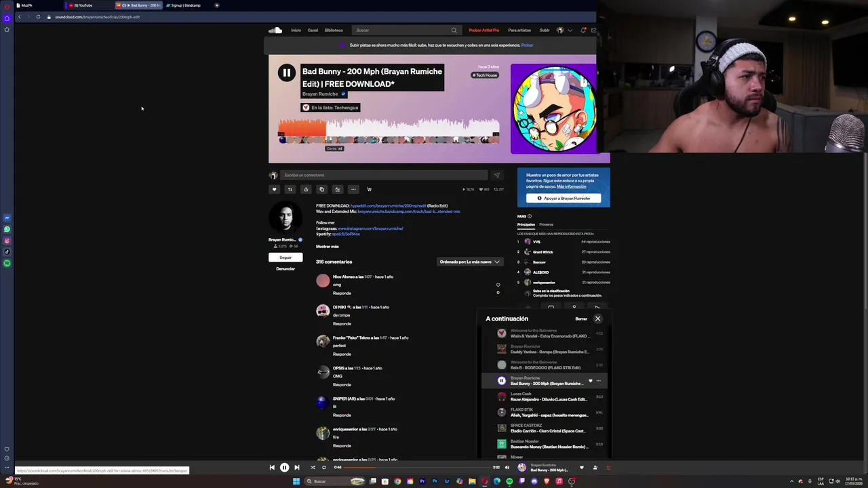The width and height of the screenshot is (868, 488).
Task: Skip to previous track in bottom player
Action: coord(272,467)
